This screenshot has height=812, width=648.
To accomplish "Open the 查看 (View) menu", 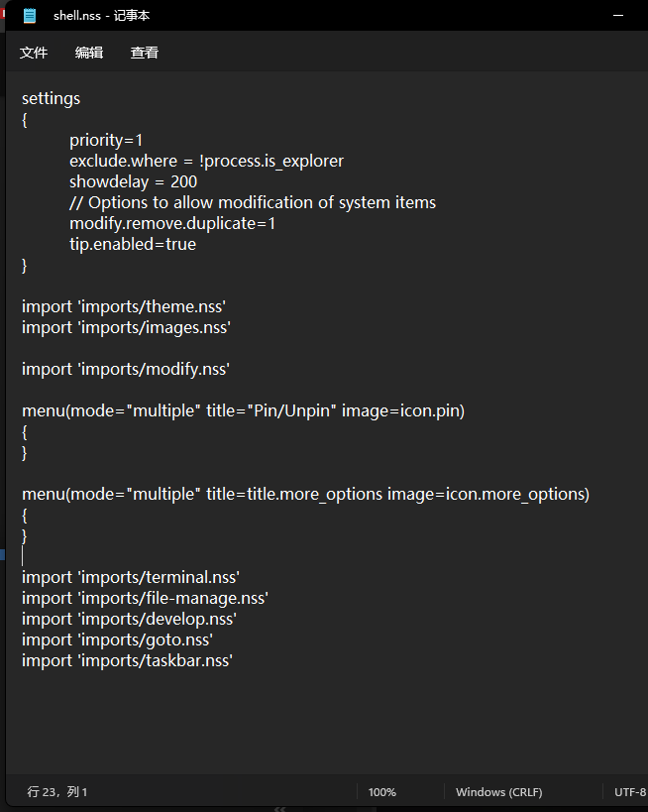I will (x=145, y=53).
